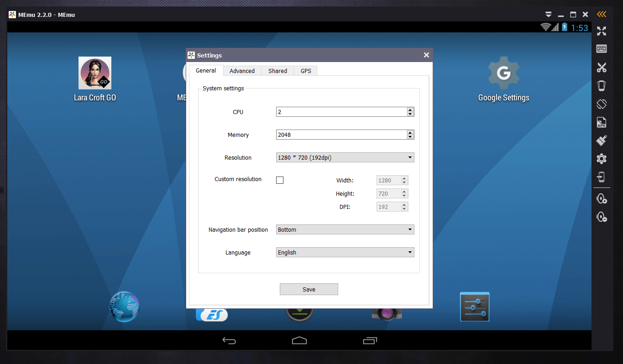Click the Save button

click(x=309, y=289)
